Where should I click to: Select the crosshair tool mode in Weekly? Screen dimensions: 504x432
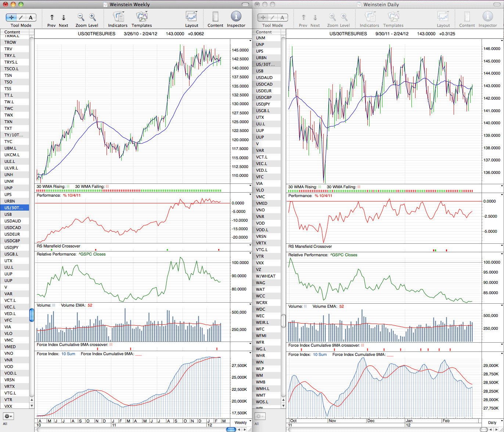[11, 17]
